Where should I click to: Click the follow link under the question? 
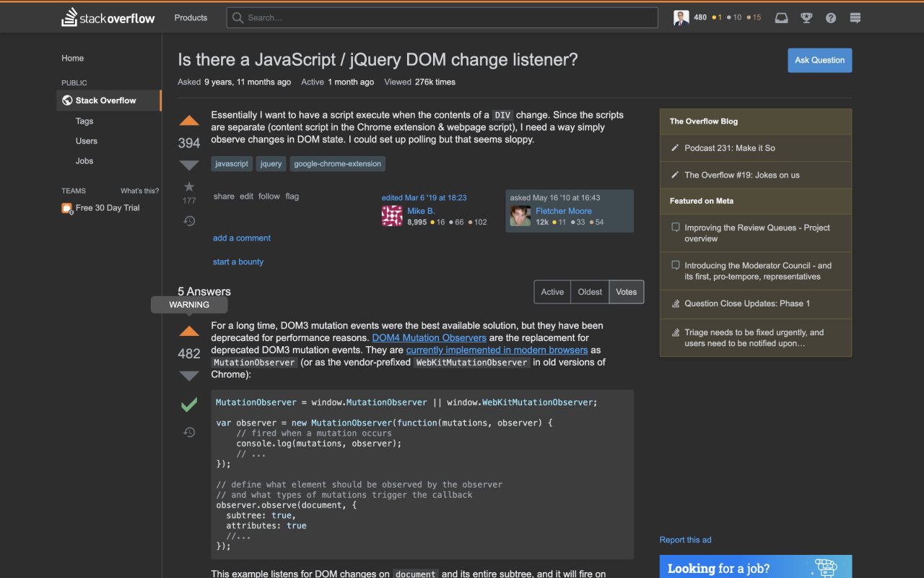(x=269, y=197)
